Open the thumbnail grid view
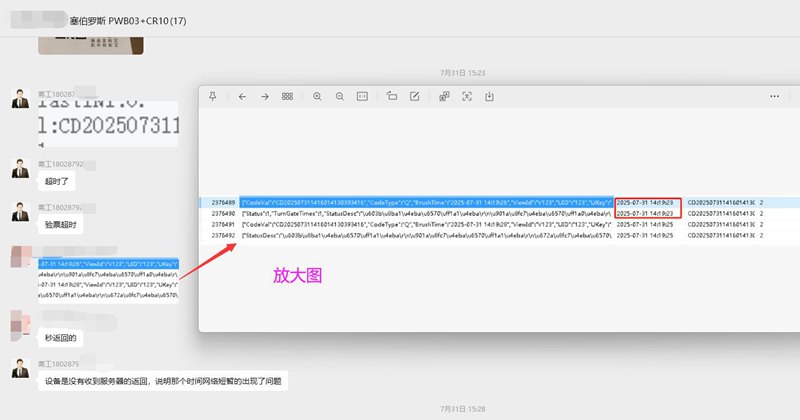 coord(288,97)
